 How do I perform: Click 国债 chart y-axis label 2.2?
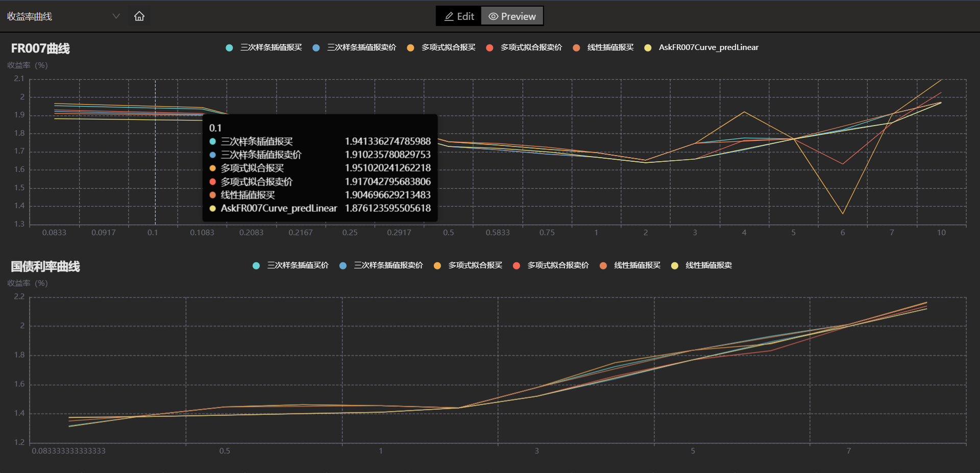(x=19, y=296)
